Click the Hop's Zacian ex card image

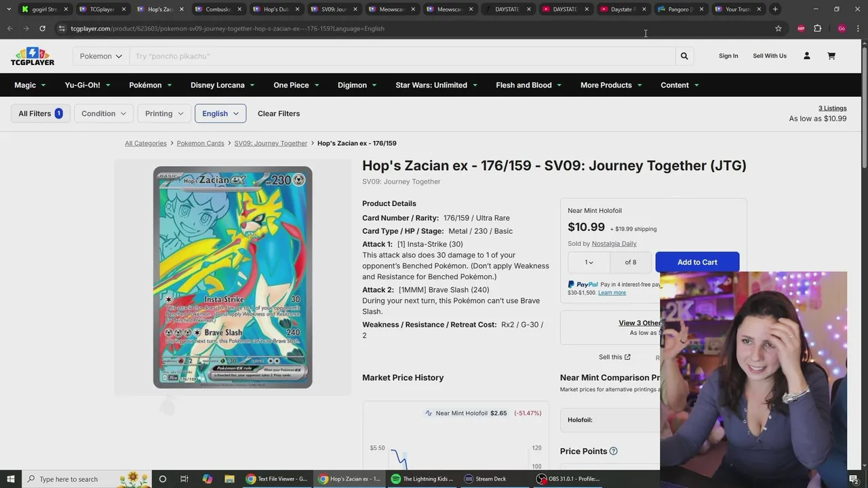click(x=233, y=278)
